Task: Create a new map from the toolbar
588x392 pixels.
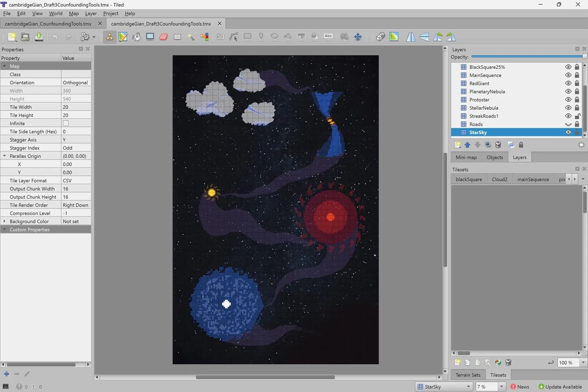Action: (x=12, y=37)
